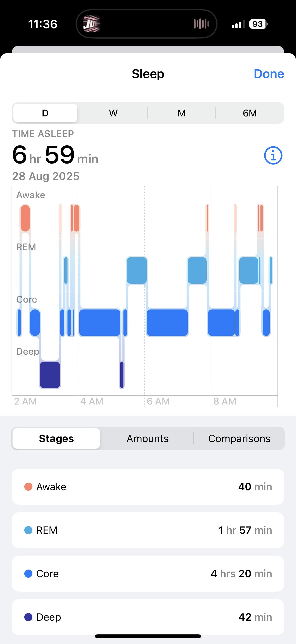Select the Stages segment

click(x=56, y=438)
